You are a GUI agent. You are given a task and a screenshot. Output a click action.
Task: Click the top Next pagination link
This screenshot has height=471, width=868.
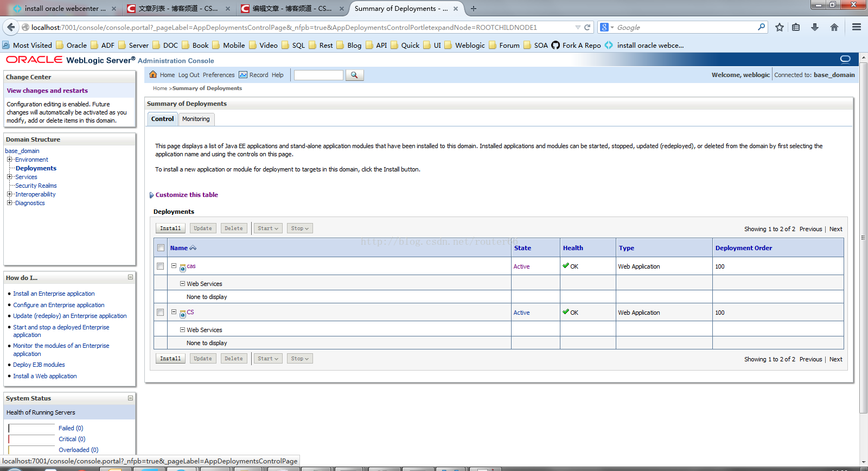(835, 229)
